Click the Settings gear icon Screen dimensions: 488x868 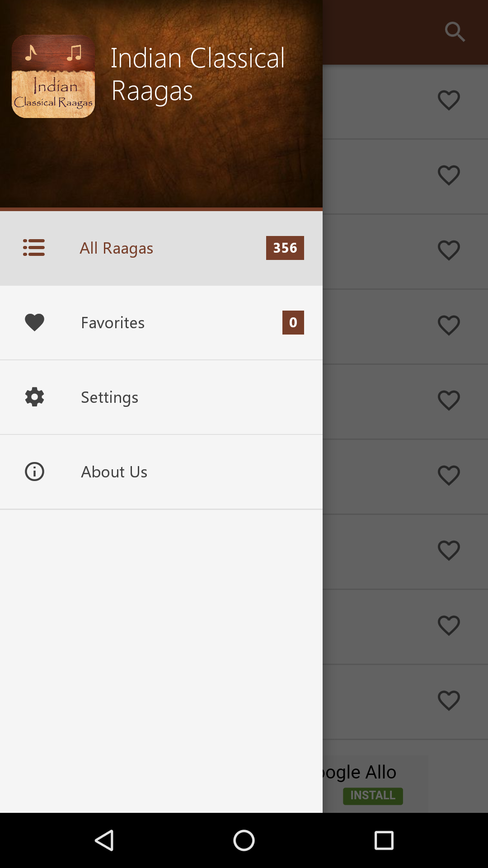coord(34,397)
